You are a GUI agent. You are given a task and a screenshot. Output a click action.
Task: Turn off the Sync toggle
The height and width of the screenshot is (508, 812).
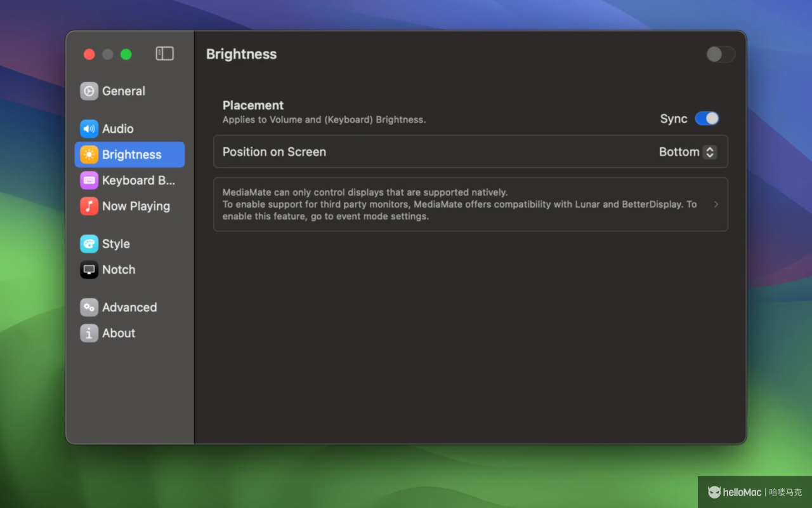(707, 118)
